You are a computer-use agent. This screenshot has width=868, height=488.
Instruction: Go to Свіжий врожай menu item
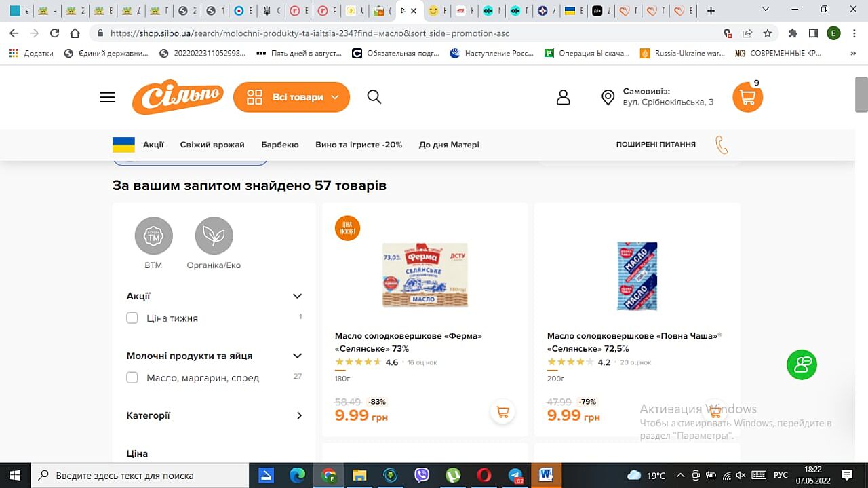point(212,145)
